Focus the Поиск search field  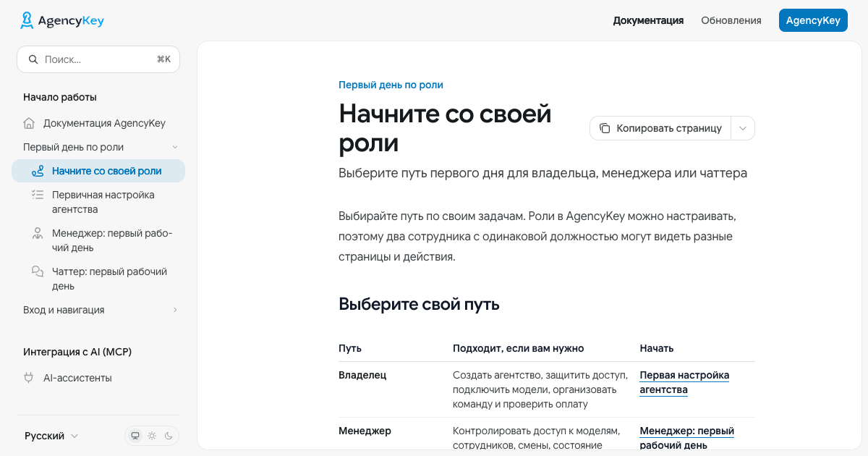(98, 59)
